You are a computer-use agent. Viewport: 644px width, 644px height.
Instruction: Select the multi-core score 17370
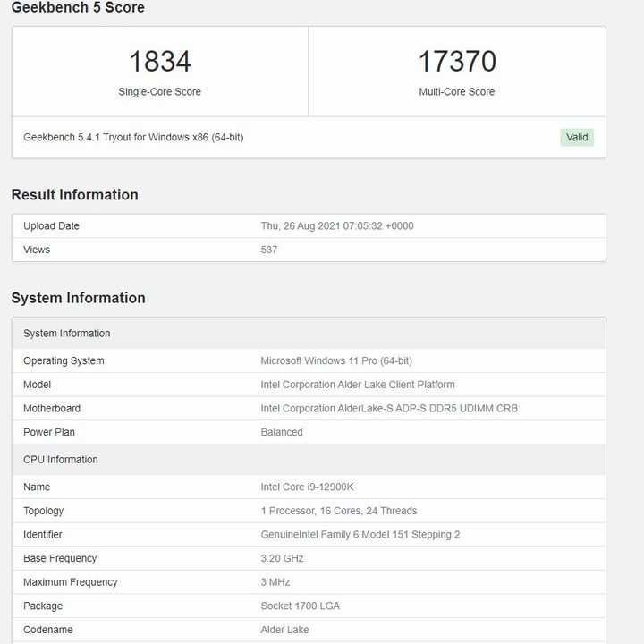point(457,62)
